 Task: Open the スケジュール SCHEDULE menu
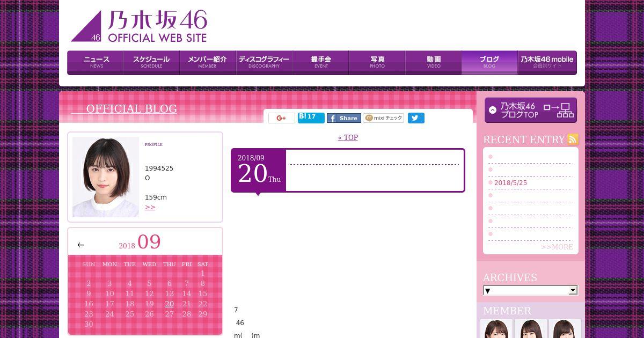(x=152, y=62)
